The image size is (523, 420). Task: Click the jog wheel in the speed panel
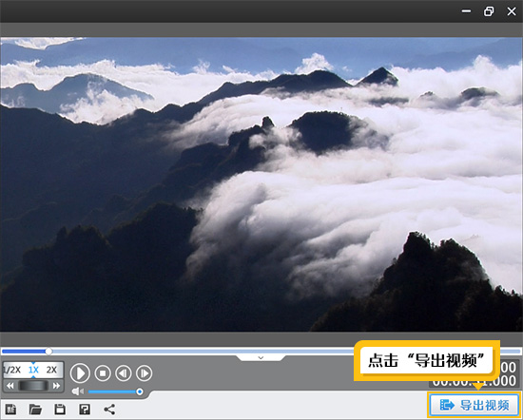click(x=33, y=386)
